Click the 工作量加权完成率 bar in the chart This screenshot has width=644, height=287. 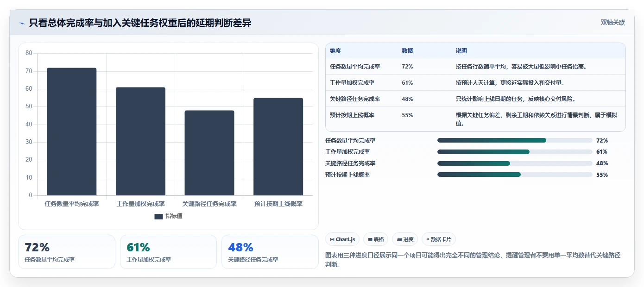click(140, 141)
